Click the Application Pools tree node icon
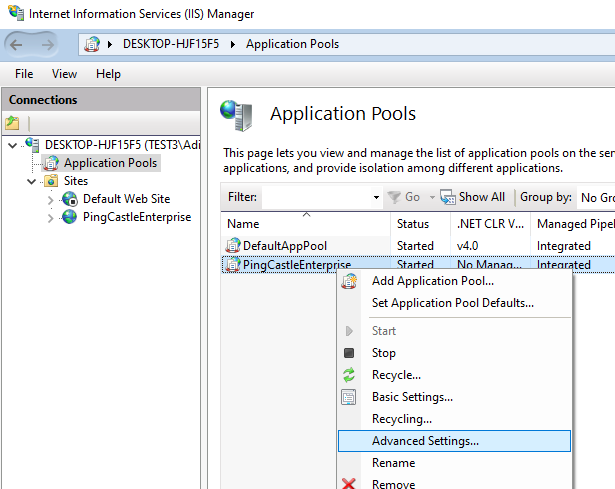This screenshot has width=615, height=489. click(x=51, y=163)
